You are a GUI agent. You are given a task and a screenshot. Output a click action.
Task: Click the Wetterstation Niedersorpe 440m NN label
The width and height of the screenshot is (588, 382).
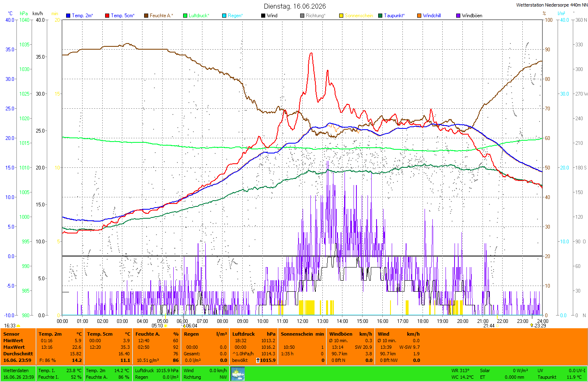552,5
